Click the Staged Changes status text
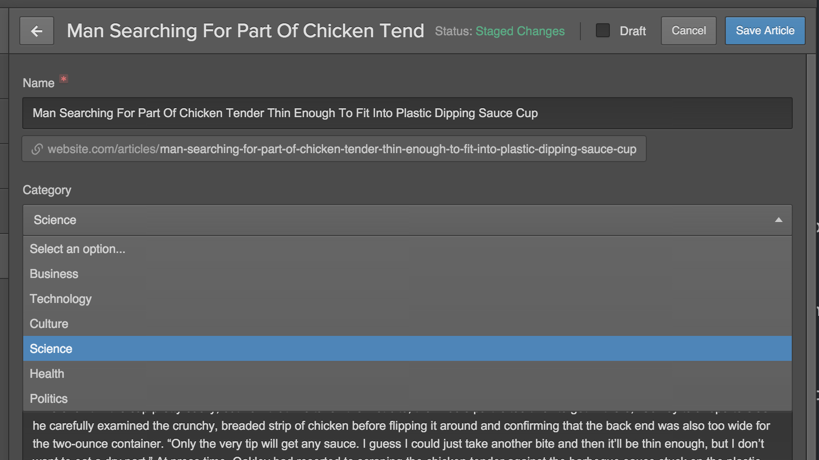 click(x=520, y=31)
